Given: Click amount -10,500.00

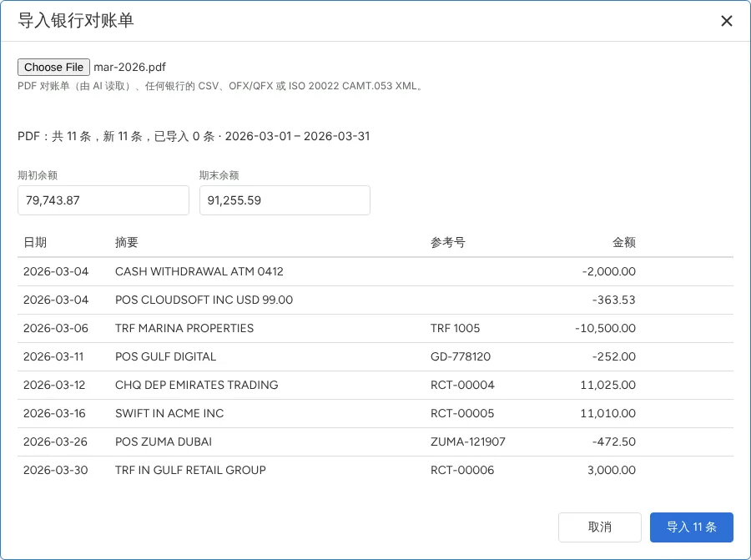Looking at the screenshot, I should tap(606, 328).
